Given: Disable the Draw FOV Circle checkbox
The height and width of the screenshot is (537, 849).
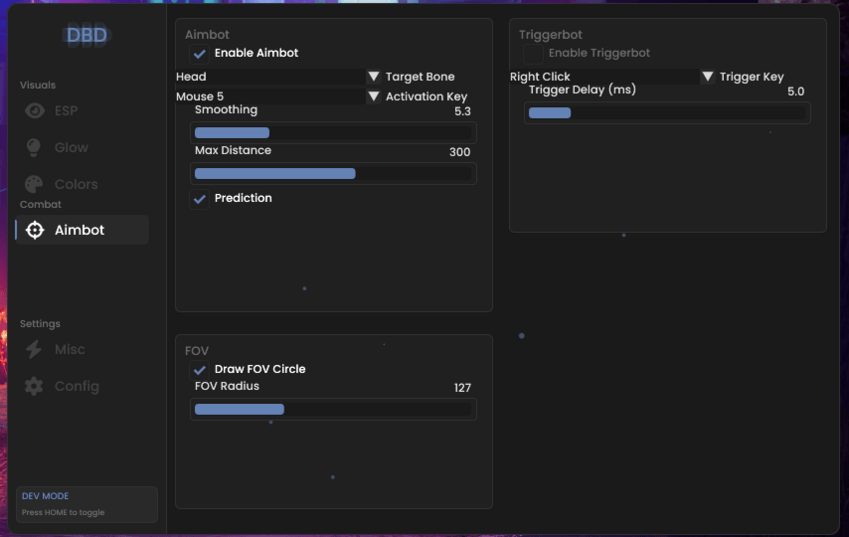Looking at the screenshot, I should click(x=199, y=370).
